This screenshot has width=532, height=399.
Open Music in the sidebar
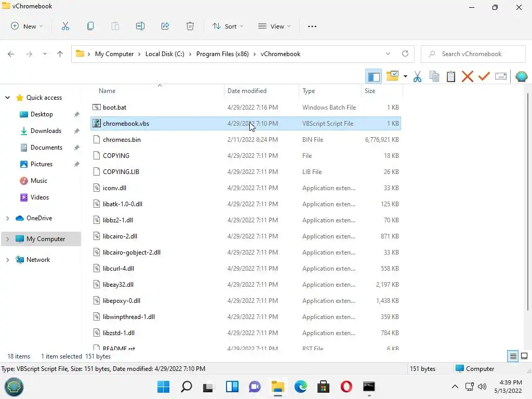point(38,181)
